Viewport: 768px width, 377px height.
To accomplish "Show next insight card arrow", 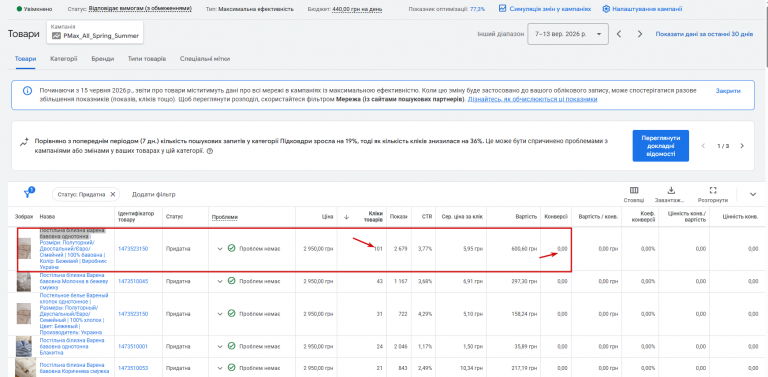I will point(742,146).
